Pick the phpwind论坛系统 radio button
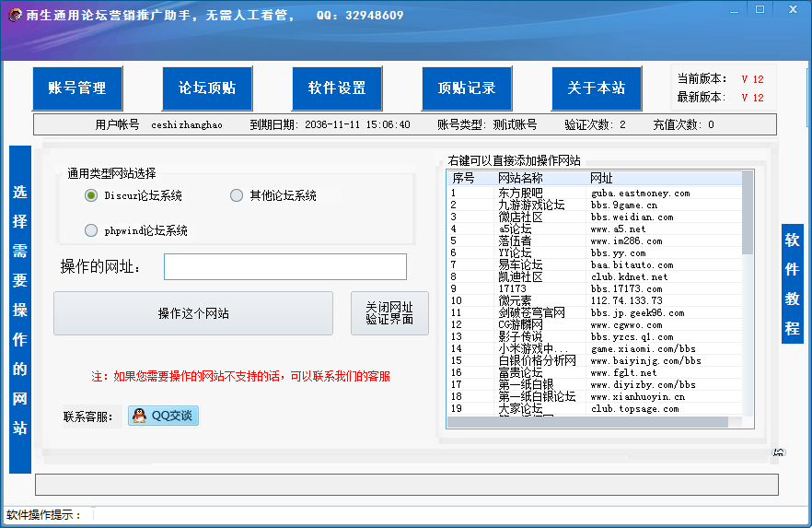812x528 pixels. pos(91,230)
